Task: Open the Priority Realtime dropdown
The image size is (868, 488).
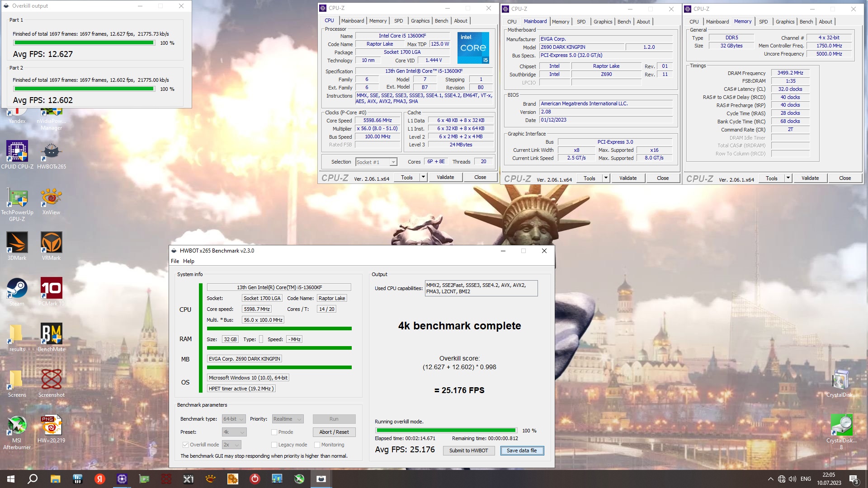Action: (x=287, y=419)
